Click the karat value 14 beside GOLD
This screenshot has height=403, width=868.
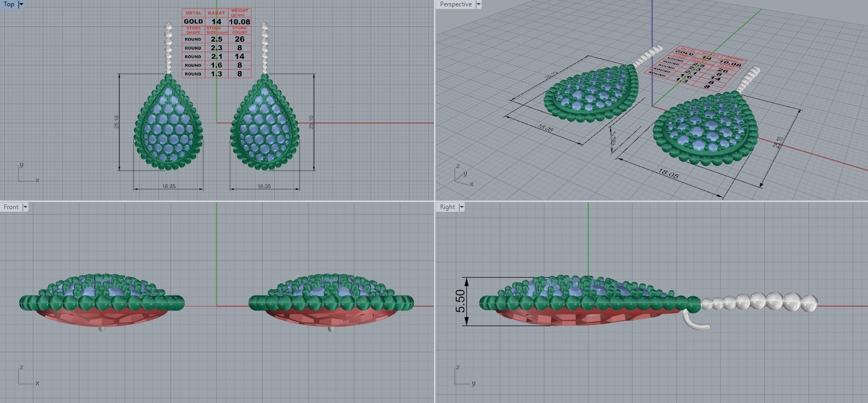(216, 22)
